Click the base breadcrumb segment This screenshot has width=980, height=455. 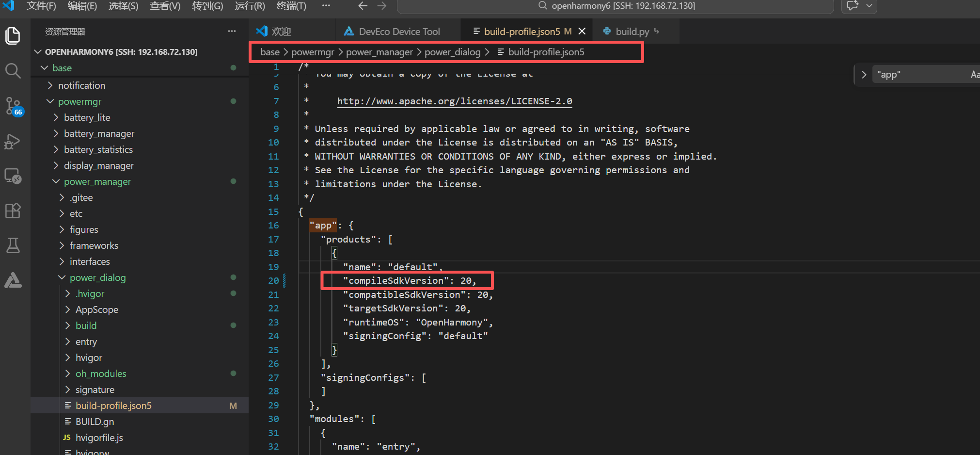270,52
